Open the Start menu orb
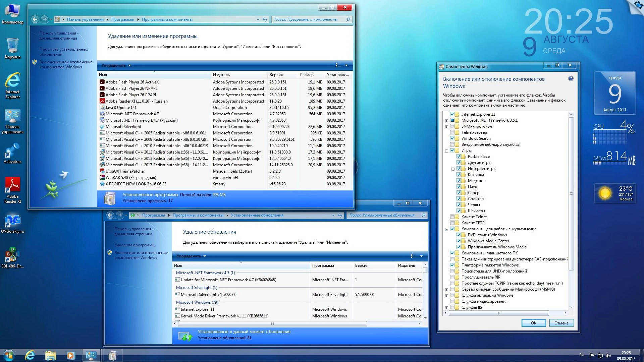The image size is (644, 362). [9, 355]
